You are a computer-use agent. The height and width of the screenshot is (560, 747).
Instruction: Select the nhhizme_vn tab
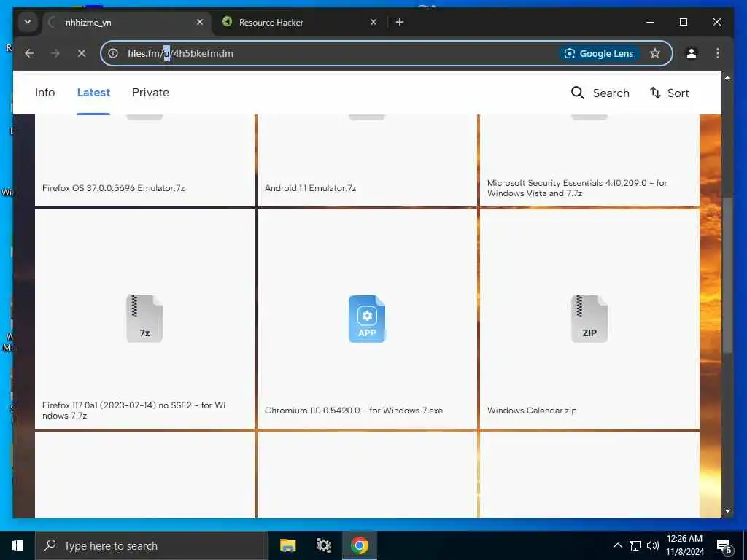pyautogui.click(x=125, y=23)
